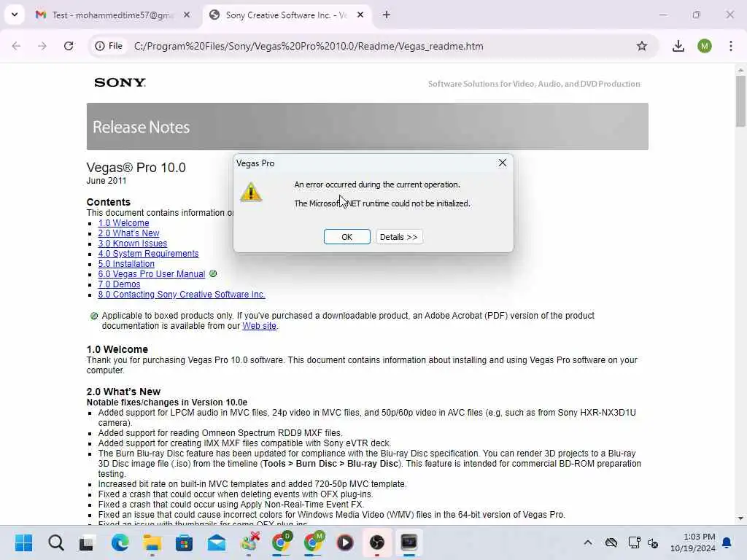Click the SONY logo
This screenshot has width=747, height=560.
(x=120, y=82)
